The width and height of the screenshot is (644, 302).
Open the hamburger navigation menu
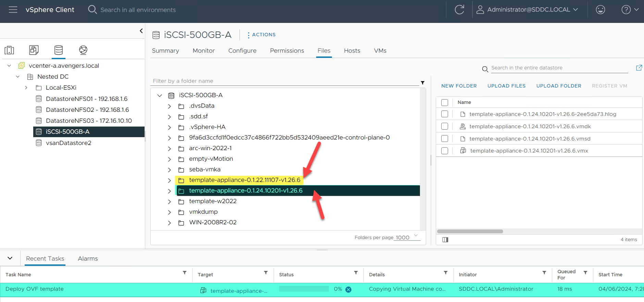[13, 10]
